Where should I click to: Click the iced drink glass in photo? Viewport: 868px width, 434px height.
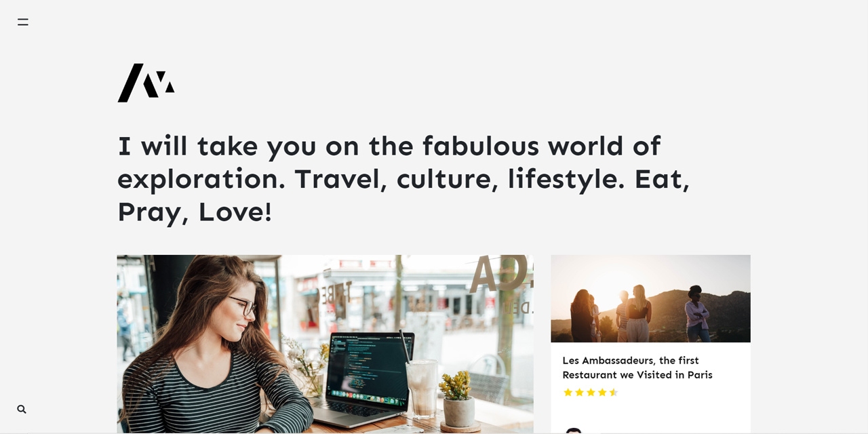(x=422, y=388)
